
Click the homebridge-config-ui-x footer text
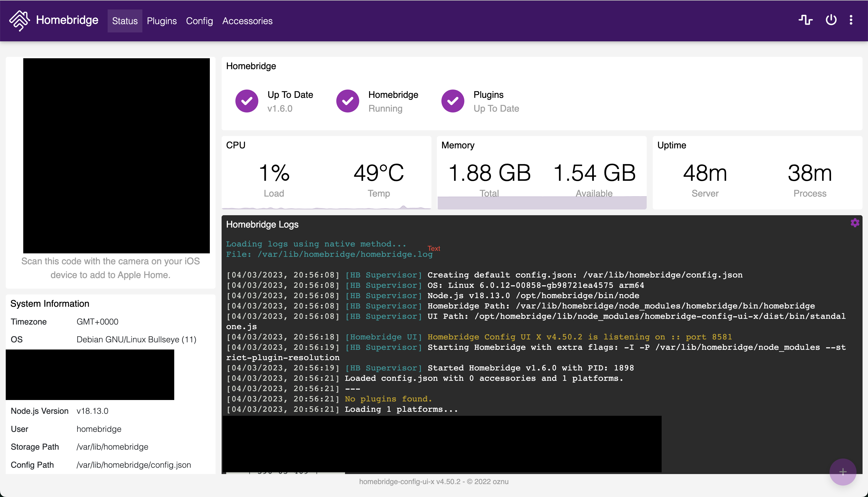[x=434, y=481]
